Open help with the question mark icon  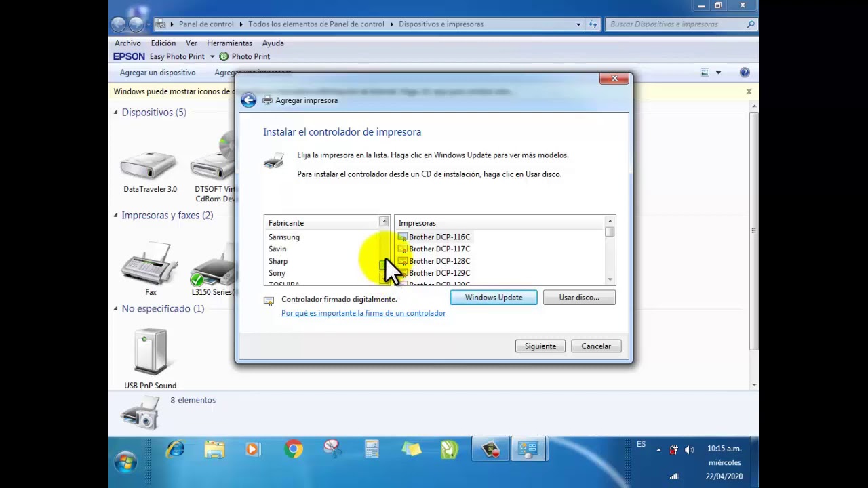[745, 73]
